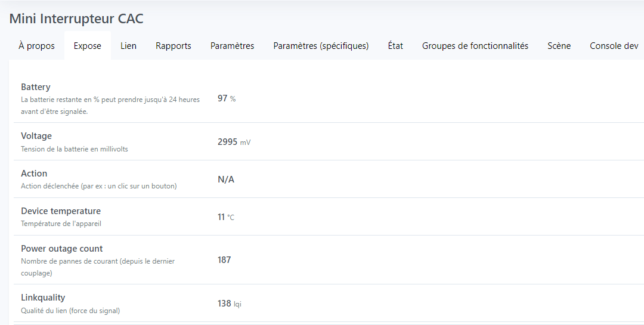644x325 pixels.
Task: Select the Expose tab
Action: click(88, 45)
